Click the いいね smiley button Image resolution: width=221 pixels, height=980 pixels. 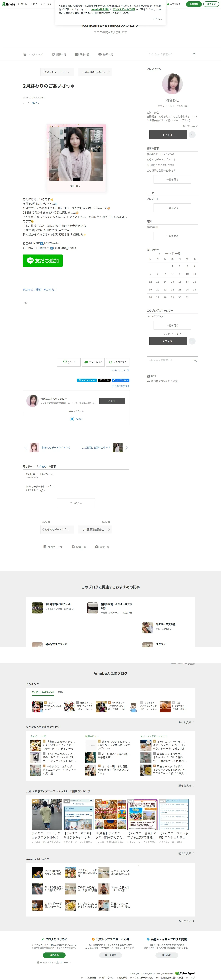click(x=69, y=362)
